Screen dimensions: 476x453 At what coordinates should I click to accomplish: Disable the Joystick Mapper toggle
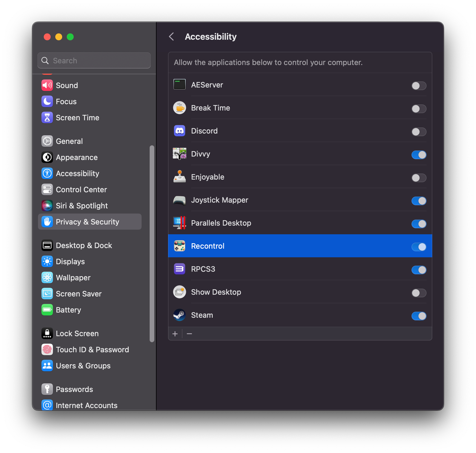(x=419, y=201)
